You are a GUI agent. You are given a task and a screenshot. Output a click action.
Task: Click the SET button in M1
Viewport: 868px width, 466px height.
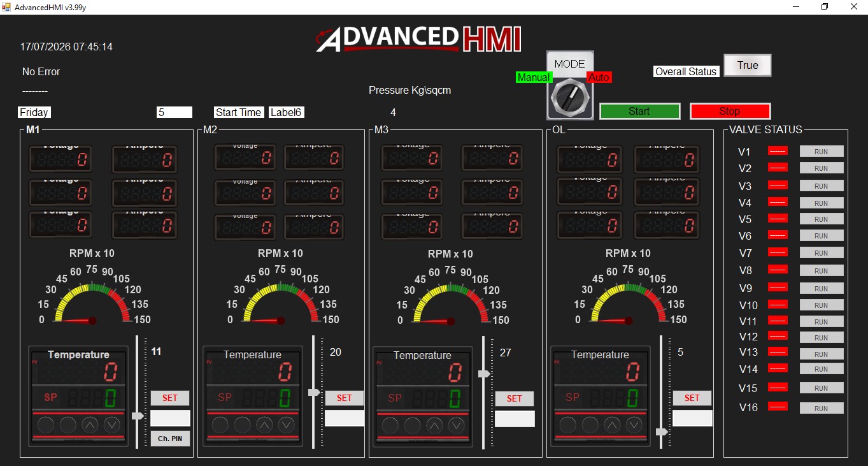[170, 398]
